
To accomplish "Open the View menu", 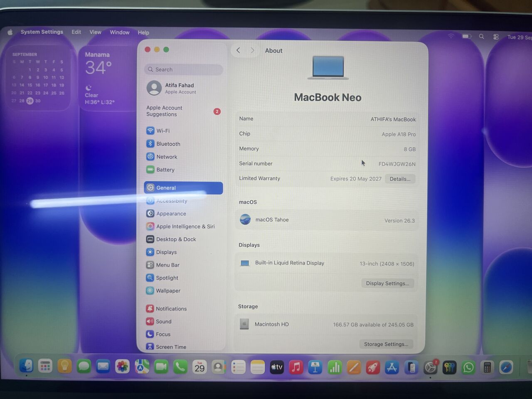I will 95,32.
